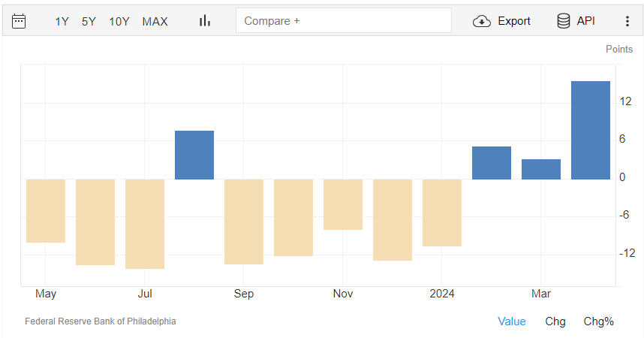
Task: Switch to the Chg view
Action: (555, 321)
